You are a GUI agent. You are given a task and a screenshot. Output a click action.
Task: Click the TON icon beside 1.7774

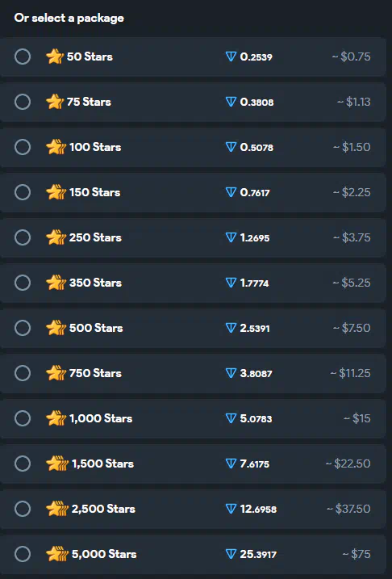tap(231, 283)
